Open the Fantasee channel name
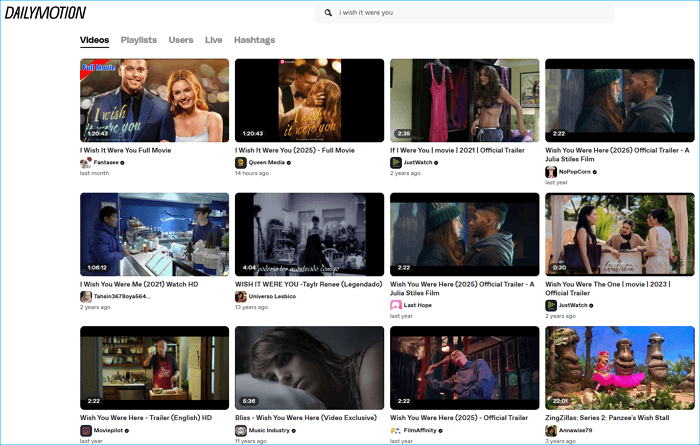The image size is (700, 445). click(x=106, y=163)
